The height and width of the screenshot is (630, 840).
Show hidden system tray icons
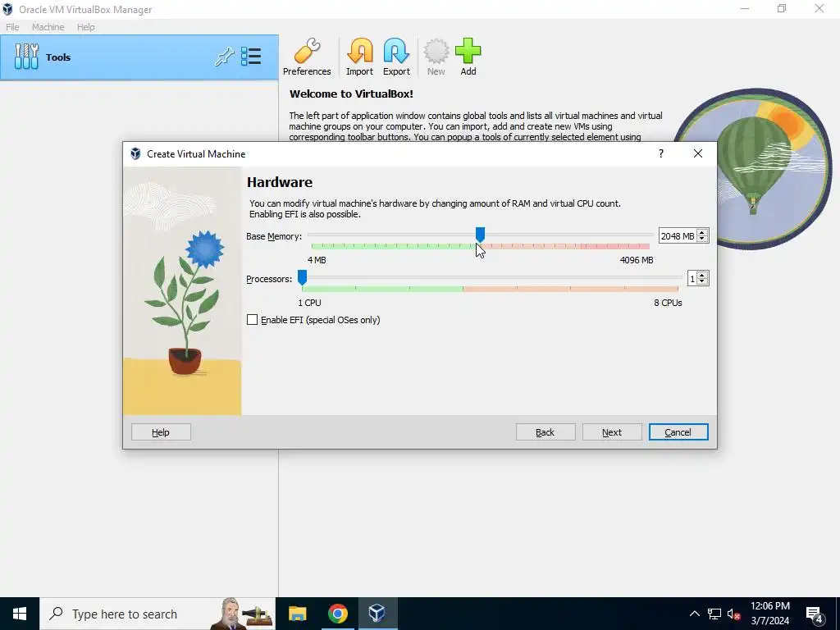[694, 614]
